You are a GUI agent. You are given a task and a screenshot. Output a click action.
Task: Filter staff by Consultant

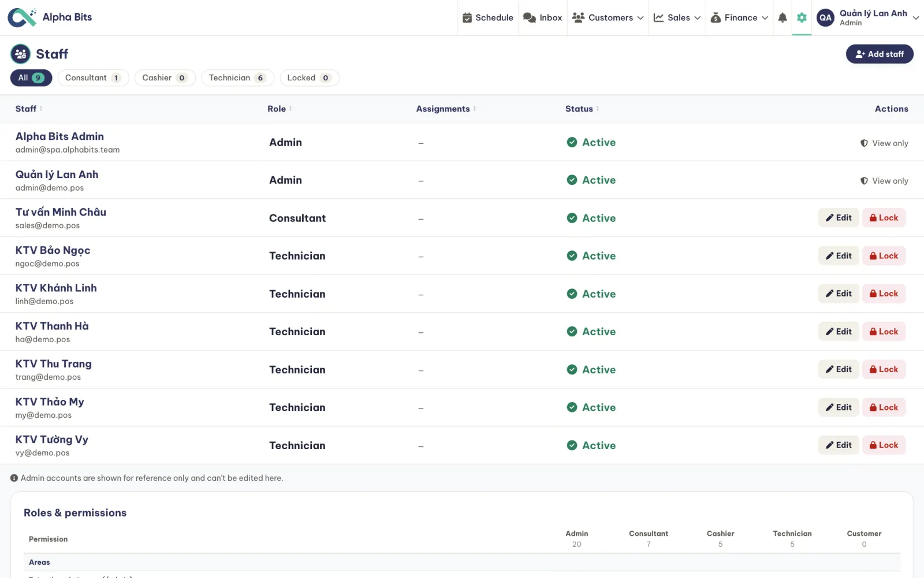click(x=93, y=78)
